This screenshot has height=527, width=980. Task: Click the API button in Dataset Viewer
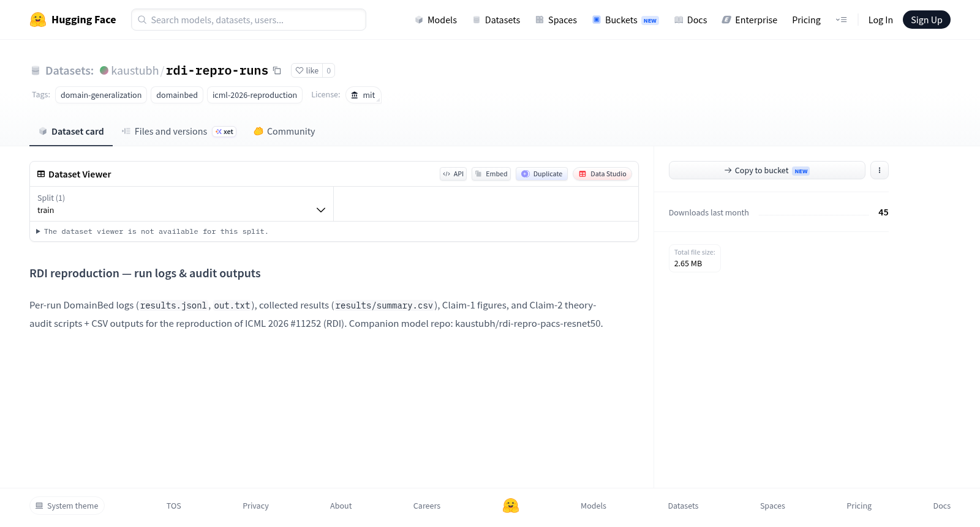coord(453,174)
